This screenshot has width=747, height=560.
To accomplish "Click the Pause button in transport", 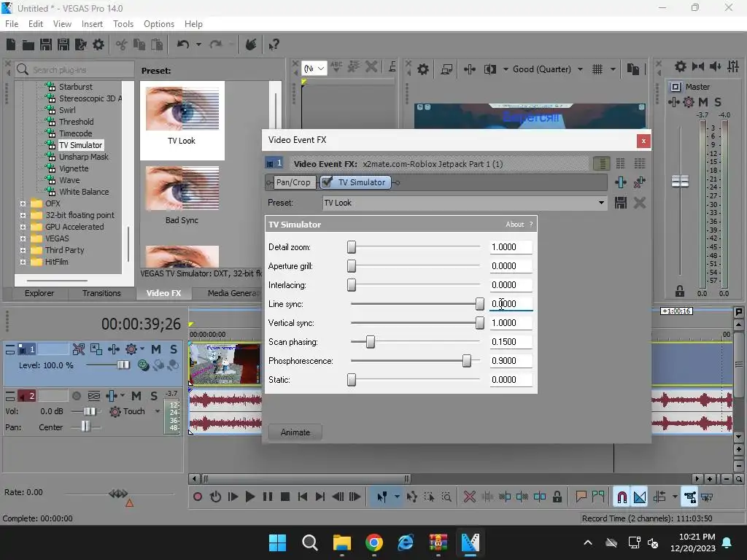I will click(x=267, y=497).
